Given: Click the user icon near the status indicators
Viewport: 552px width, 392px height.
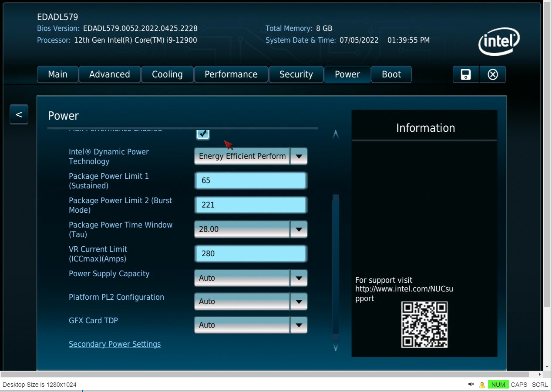Looking at the screenshot, I should [481, 384].
